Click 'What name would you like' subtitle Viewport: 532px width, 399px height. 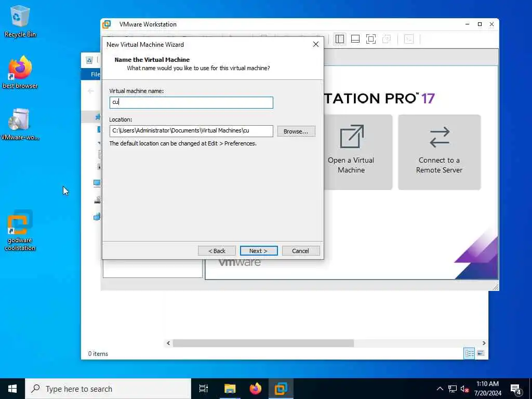(x=198, y=68)
